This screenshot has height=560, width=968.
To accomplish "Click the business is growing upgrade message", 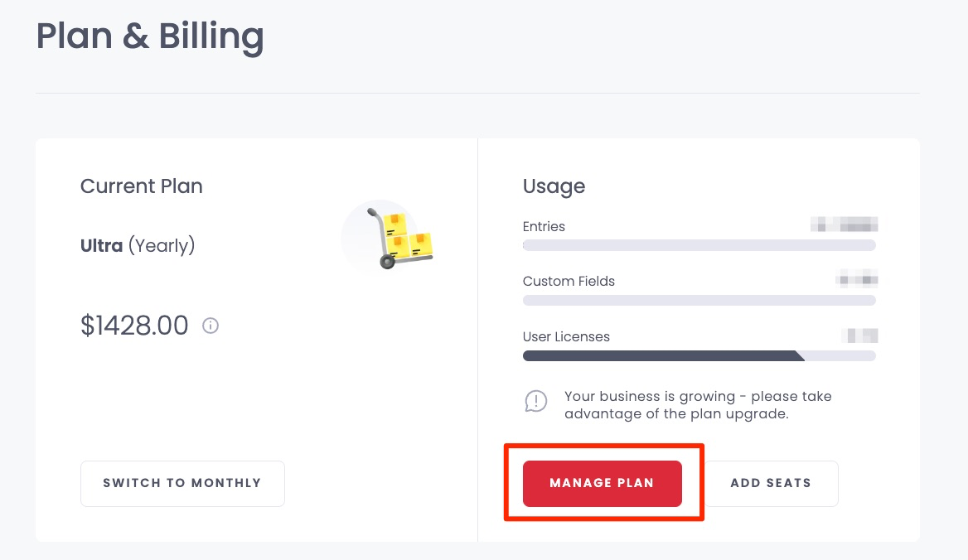I will pos(698,405).
